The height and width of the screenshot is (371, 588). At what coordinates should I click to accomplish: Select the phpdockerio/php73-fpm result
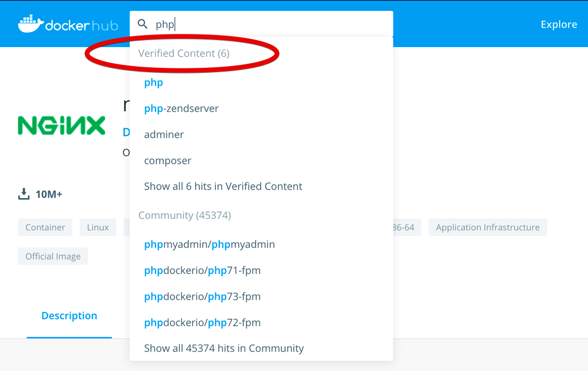pos(202,296)
